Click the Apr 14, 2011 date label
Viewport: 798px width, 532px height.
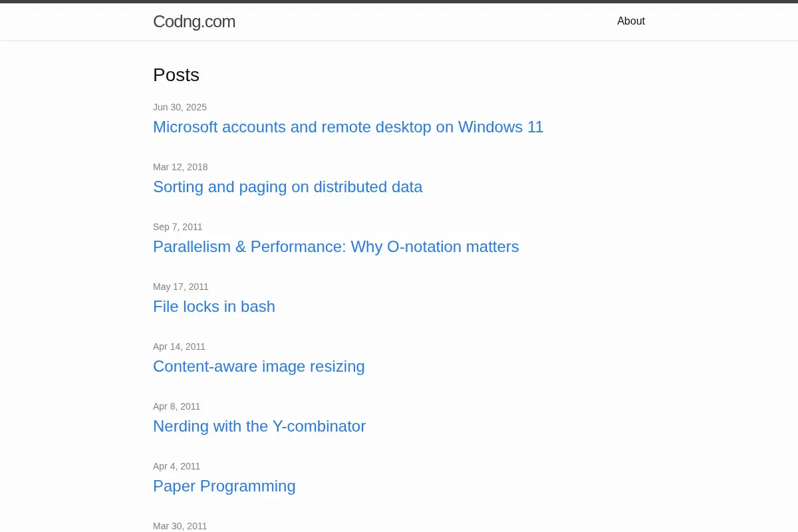click(179, 346)
